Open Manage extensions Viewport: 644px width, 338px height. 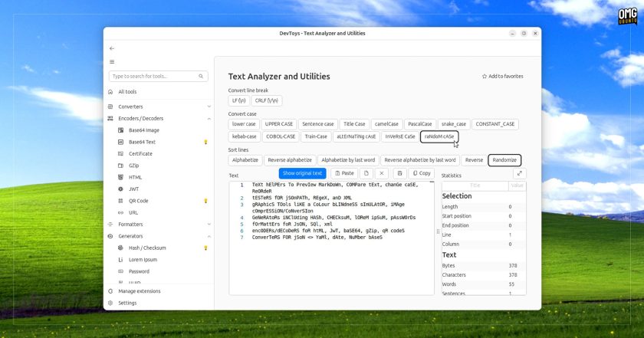pos(159,291)
